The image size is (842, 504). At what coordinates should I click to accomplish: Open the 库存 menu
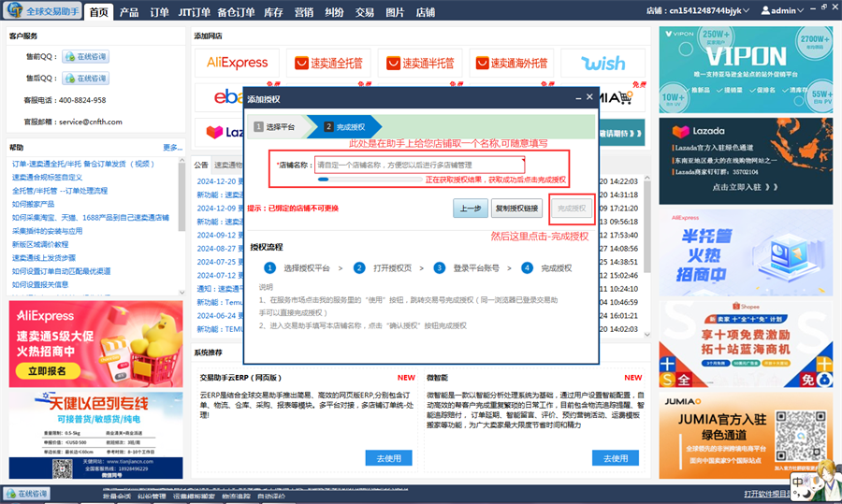click(x=273, y=12)
